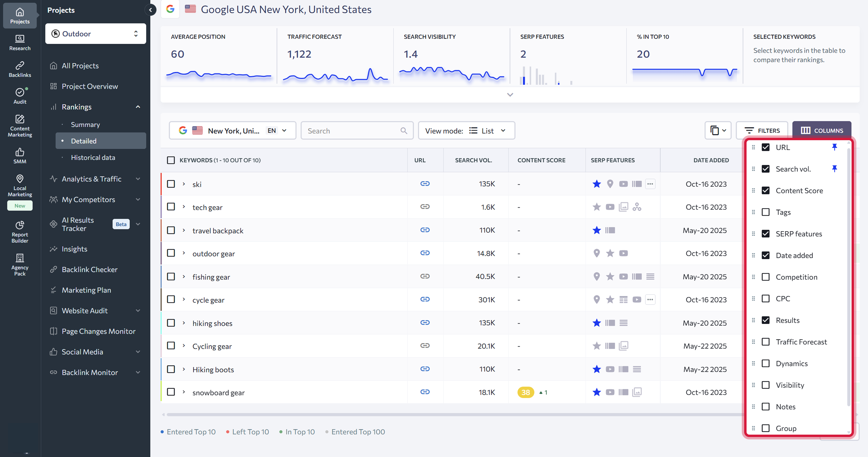Collapse the Projects sidebar with arrow button
The height and width of the screenshot is (457, 868).
click(x=151, y=10)
